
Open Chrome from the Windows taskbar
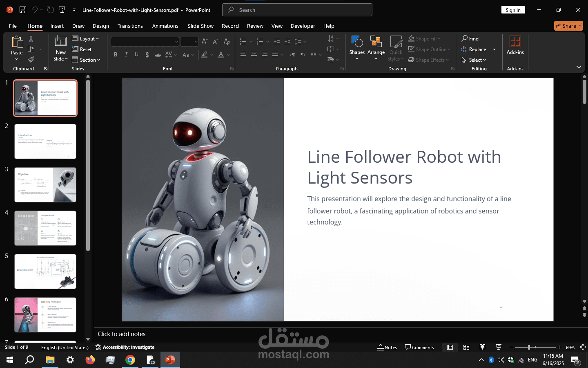tap(130, 360)
